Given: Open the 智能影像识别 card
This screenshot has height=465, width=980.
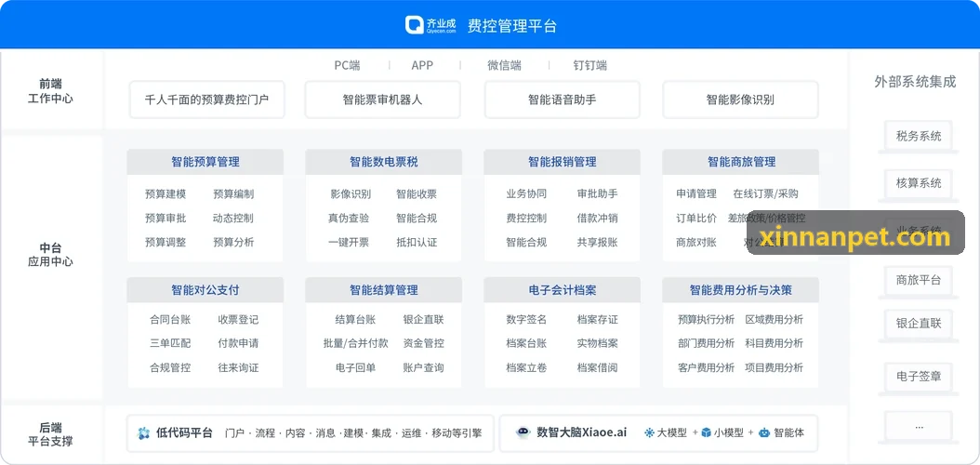Looking at the screenshot, I should 740,100.
